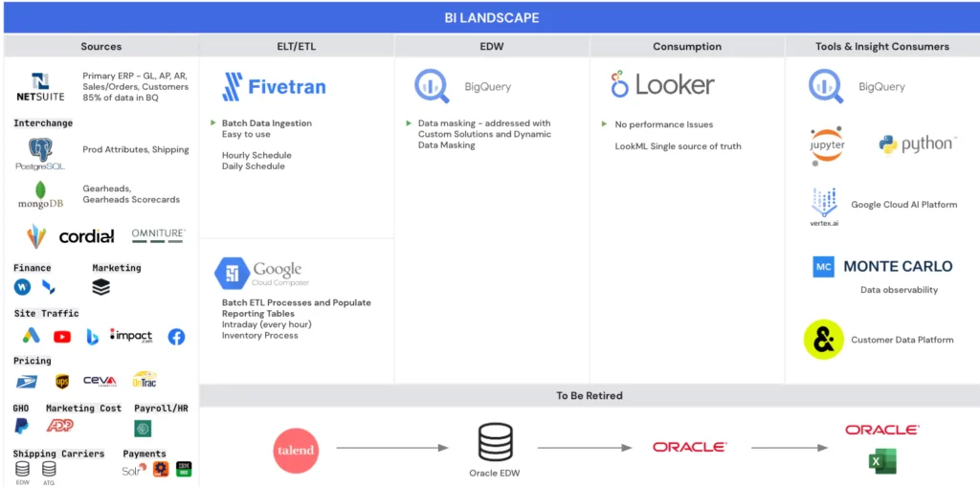Click the Jupyter logo
The image size is (980, 487).
(x=826, y=145)
